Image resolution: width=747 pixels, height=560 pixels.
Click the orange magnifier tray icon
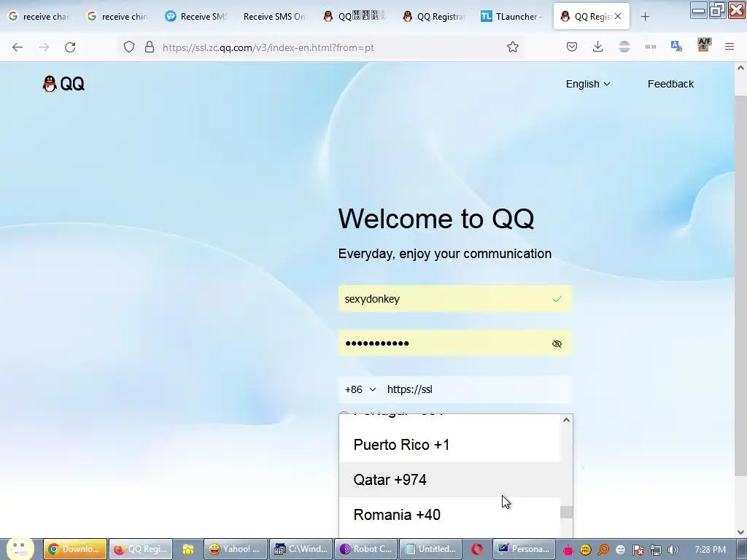[x=603, y=550]
